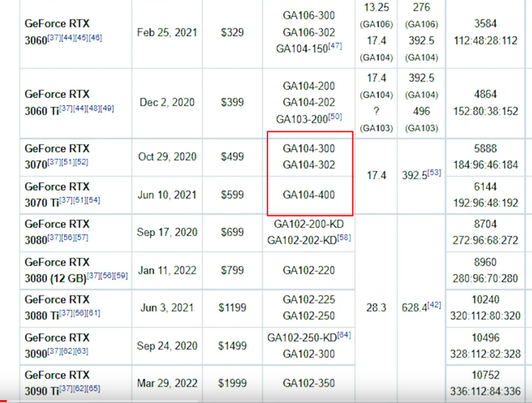Click the $599 price cell
Screen dimensions: 532x403
(x=232, y=195)
